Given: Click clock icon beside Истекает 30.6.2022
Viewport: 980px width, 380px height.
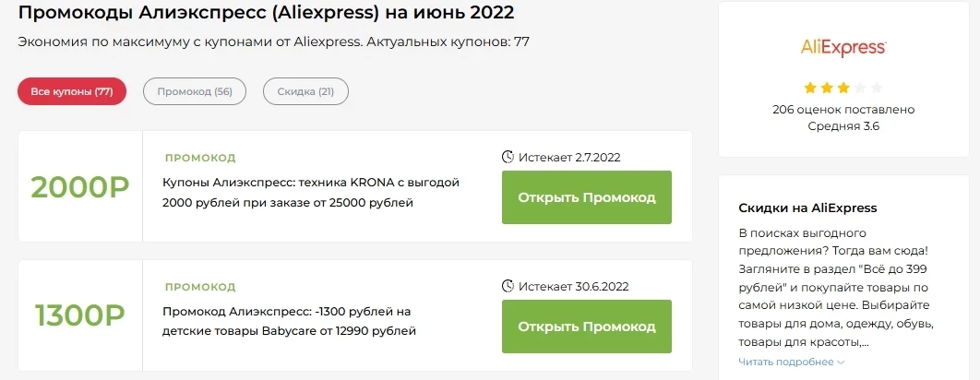Looking at the screenshot, I should [x=508, y=286].
